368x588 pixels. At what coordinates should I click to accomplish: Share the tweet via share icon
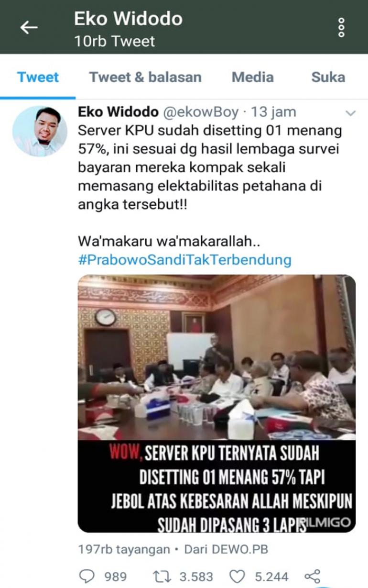click(312, 576)
